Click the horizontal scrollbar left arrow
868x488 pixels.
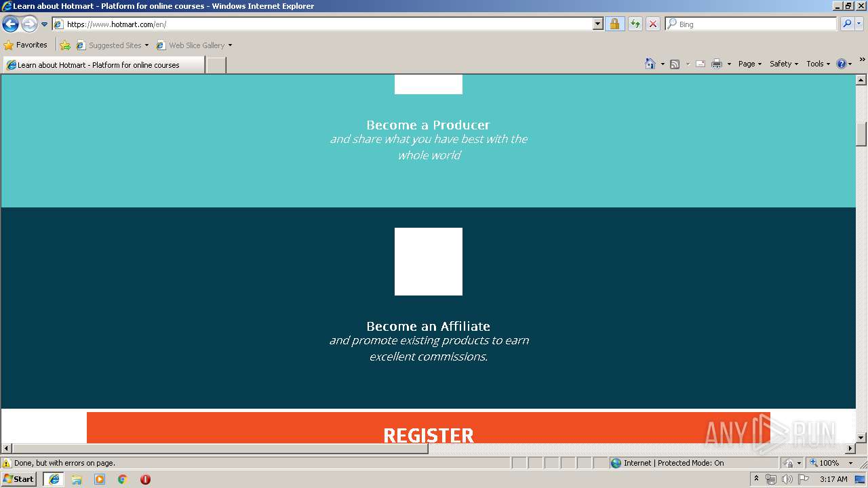coord(7,449)
